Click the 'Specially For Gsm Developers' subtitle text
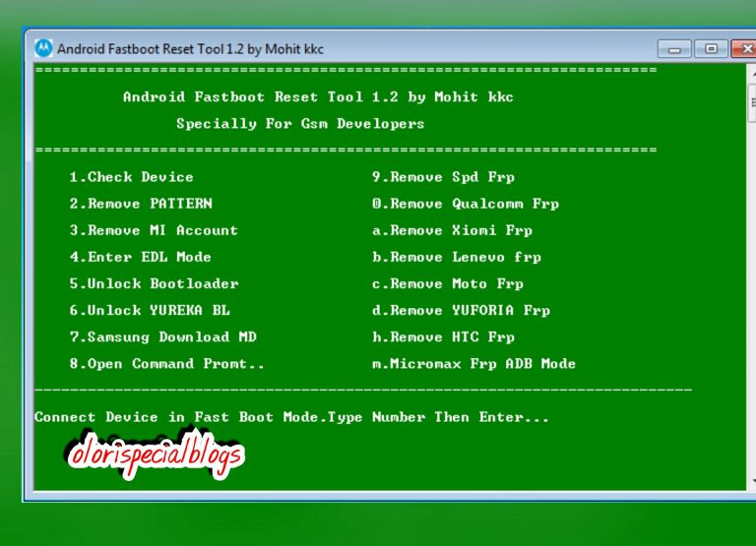 300,124
